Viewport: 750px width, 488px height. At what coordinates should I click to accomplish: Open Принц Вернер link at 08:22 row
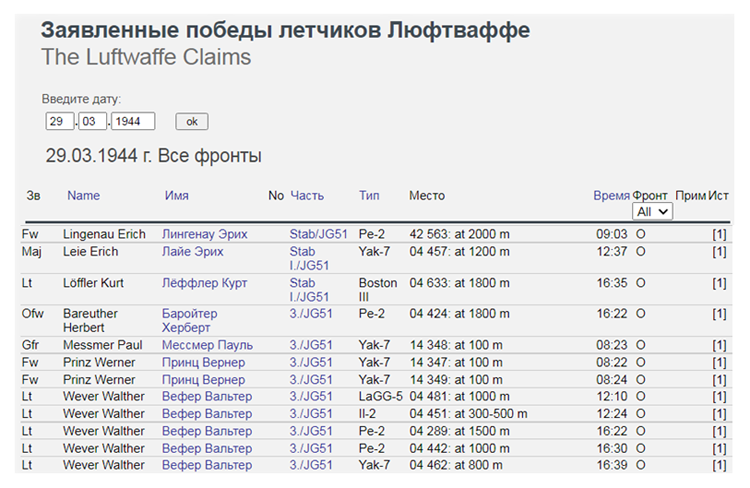[203, 364]
